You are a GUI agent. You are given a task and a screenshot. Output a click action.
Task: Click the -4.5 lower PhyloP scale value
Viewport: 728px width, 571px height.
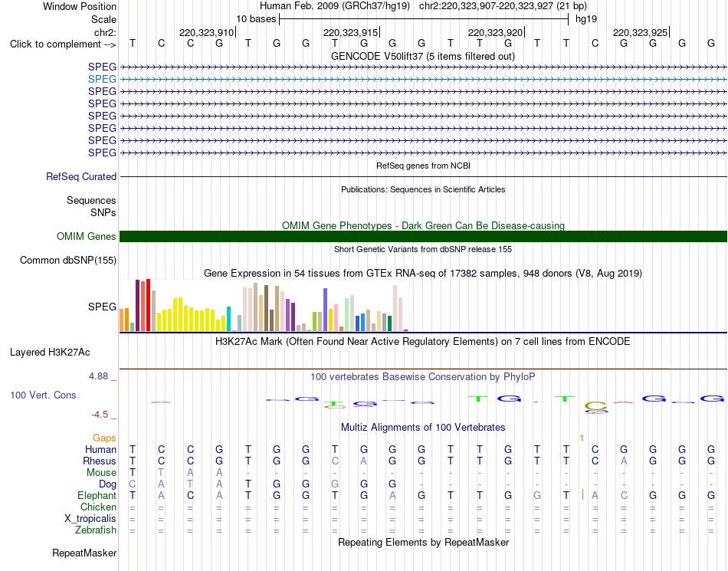[x=100, y=414]
